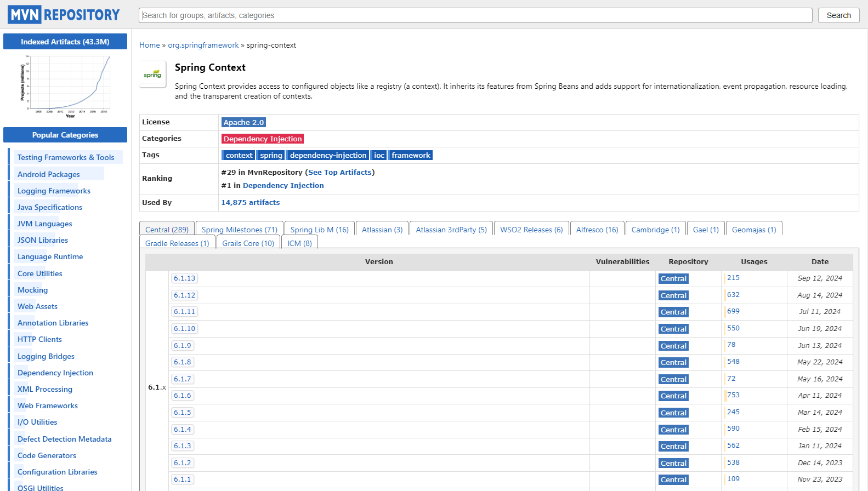Viewport: 868px width, 491px height.
Task: Open the Dependency Injection category badge
Action: (263, 139)
